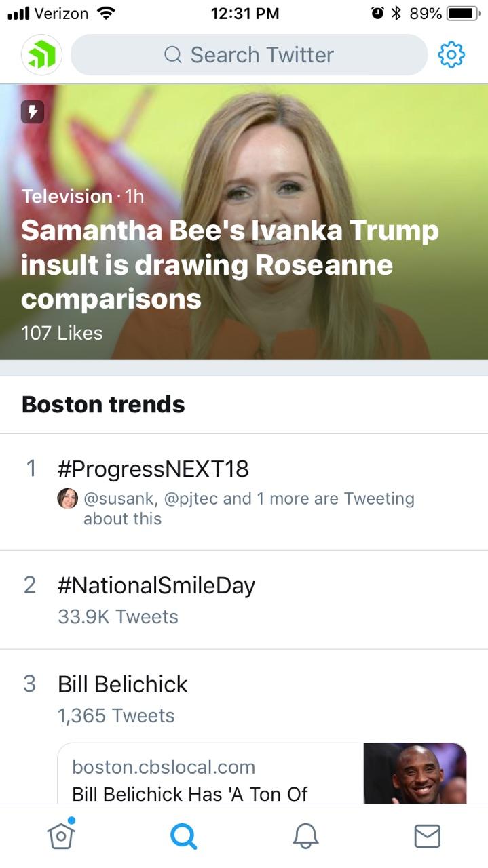
Task: Open the #ProgressNEXT18 trending topic
Action: pos(152,469)
